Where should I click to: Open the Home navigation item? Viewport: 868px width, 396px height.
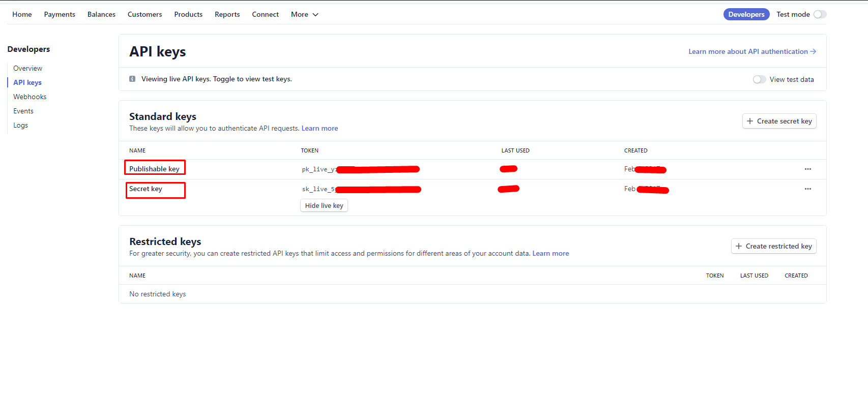point(22,14)
